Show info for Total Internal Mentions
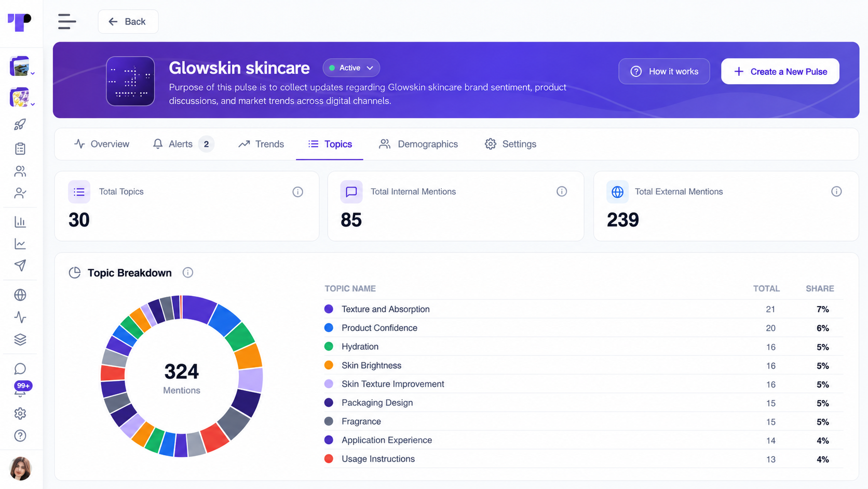Image resolution: width=868 pixels, height=489 pixels. pos(562,192)
